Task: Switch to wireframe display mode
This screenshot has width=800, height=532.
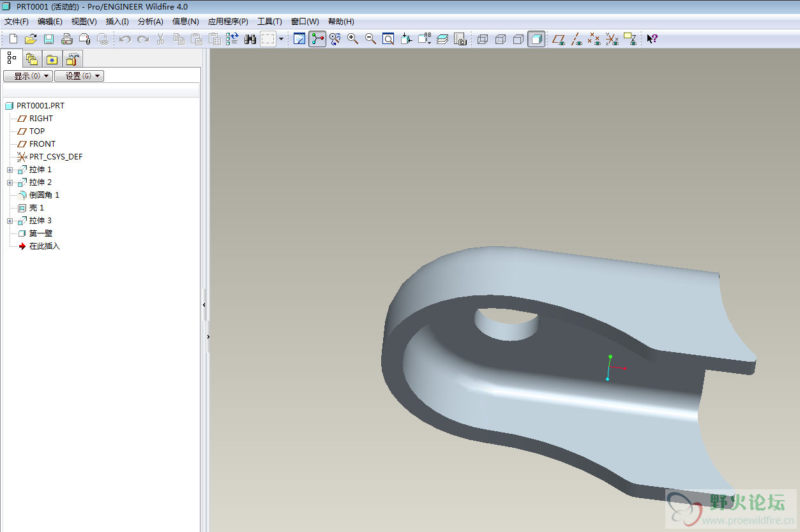Action: tap(483, 39)
